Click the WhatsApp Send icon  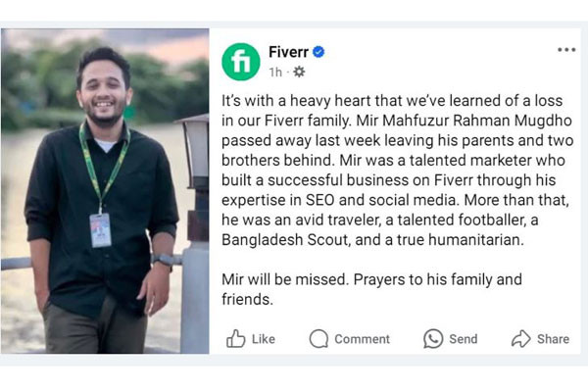pos(433,339)
